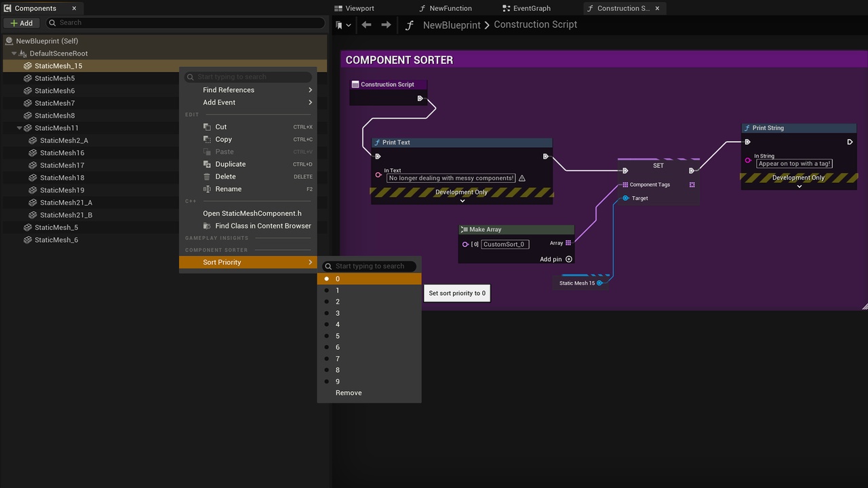
Task: Click the forward navigation arrow
Action: point(386,25)
